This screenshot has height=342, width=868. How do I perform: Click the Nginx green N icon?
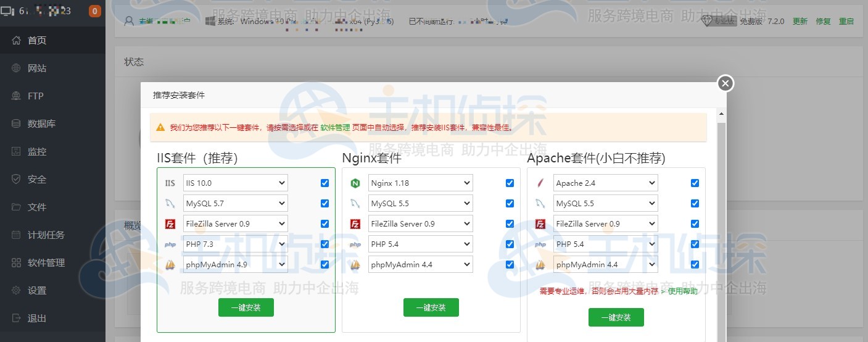coord(355,183)
